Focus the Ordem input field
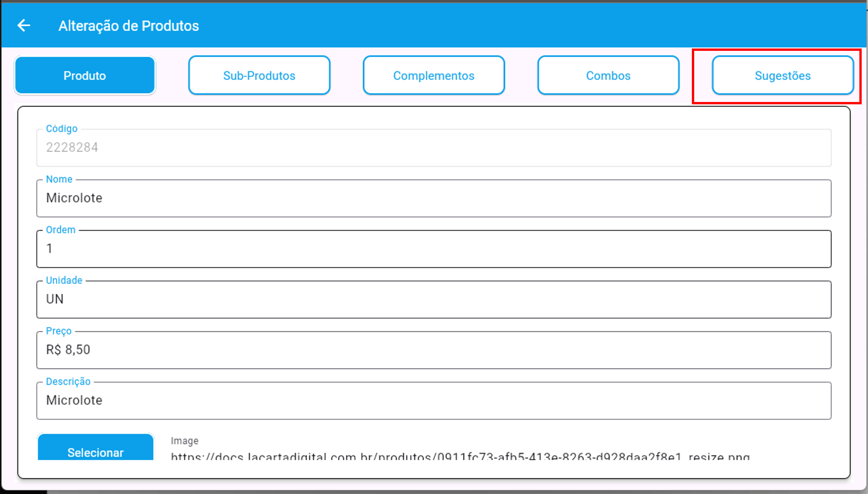Image resolution: width=868 pixels, height=494 pixels. point(434,249)
